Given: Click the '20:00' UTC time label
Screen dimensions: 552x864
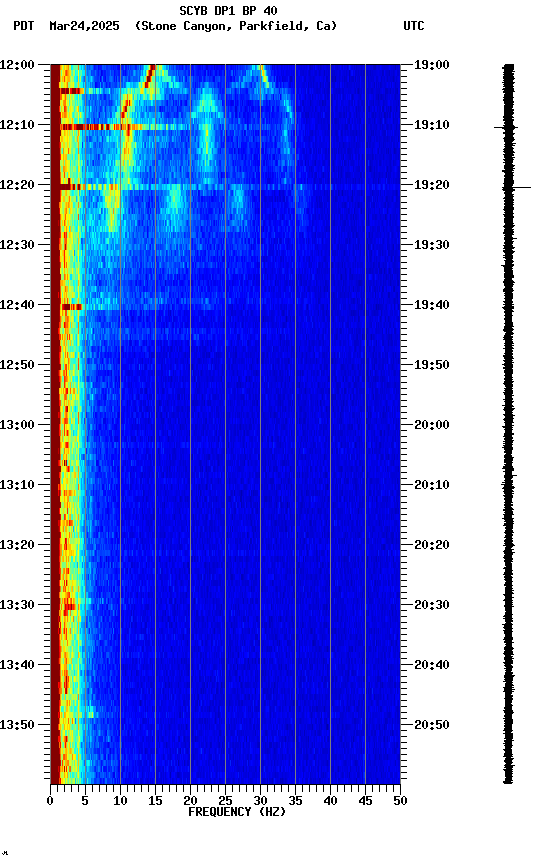Looking at the screenshot, I should point(432,425).
